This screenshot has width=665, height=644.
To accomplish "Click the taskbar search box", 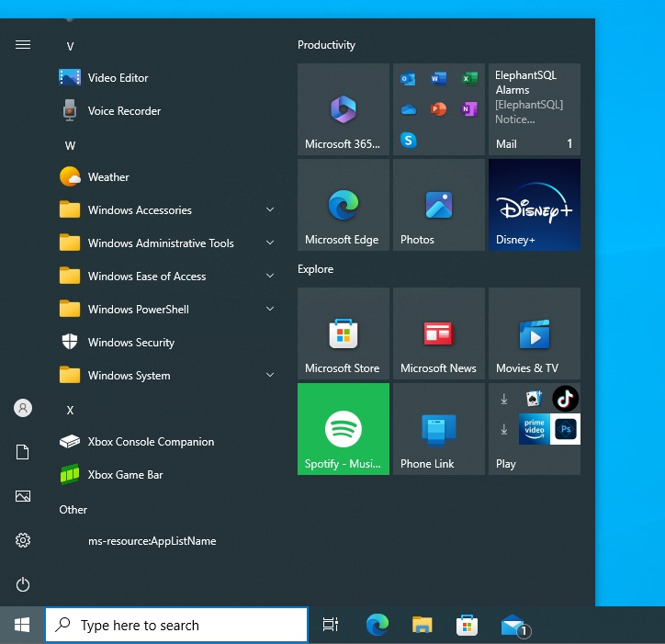I will (x=176, y=625).
